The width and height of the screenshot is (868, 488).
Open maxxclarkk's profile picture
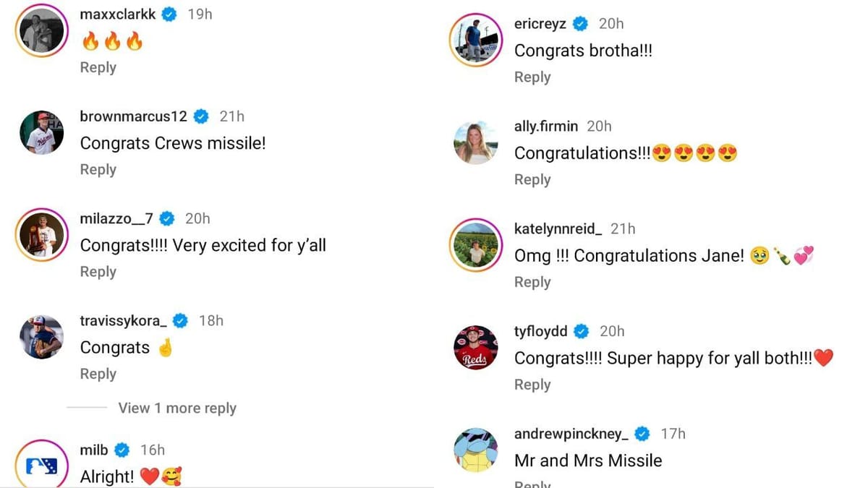[x=42, y=33]
